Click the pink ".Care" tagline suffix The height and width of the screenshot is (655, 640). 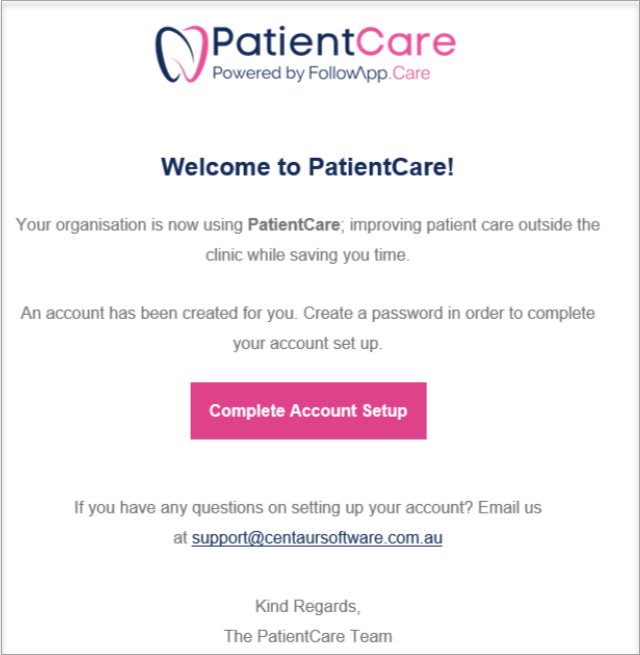(x=410, y=74)
